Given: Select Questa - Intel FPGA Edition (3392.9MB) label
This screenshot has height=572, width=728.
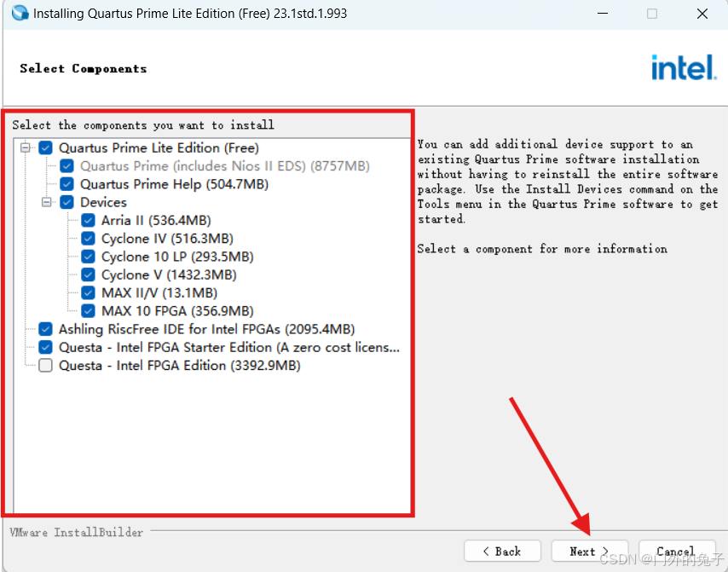Looking at the screenshot, I should [x=180, y=366].
